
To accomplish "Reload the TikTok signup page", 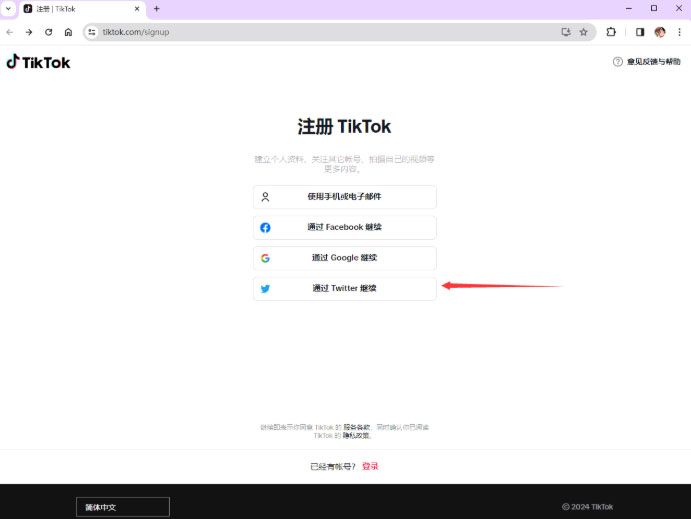I will tap(48, 32).
